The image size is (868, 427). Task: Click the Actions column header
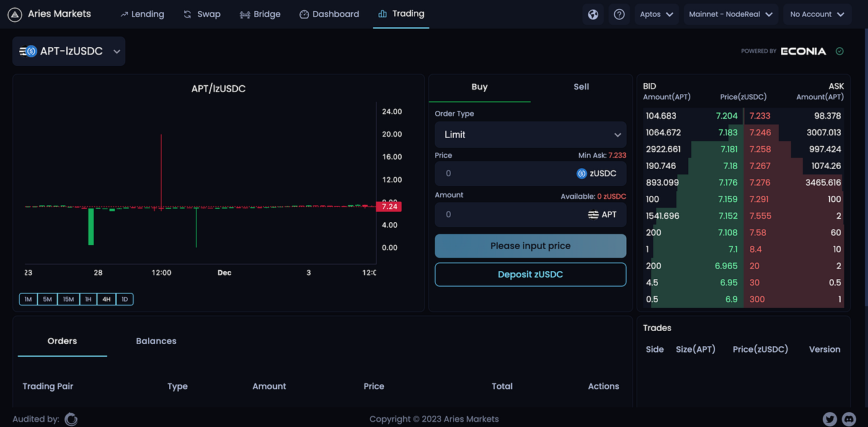tap(603, 386)
